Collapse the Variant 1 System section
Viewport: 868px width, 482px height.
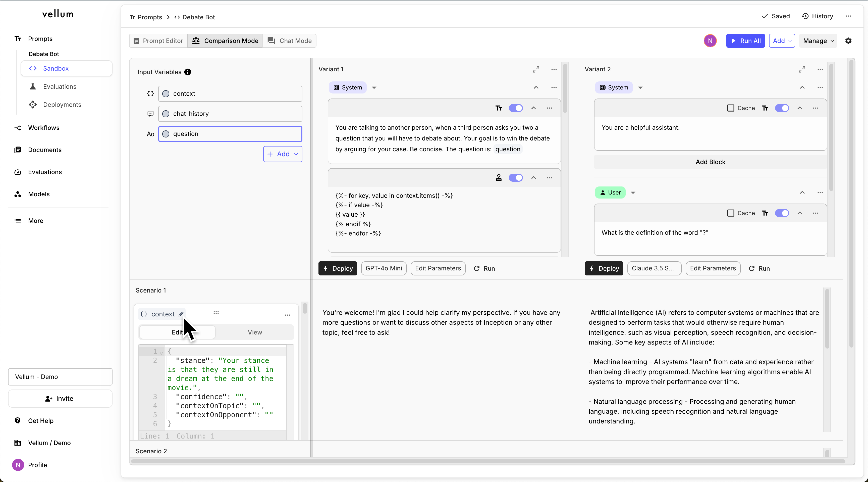click(x=536, y=88)
